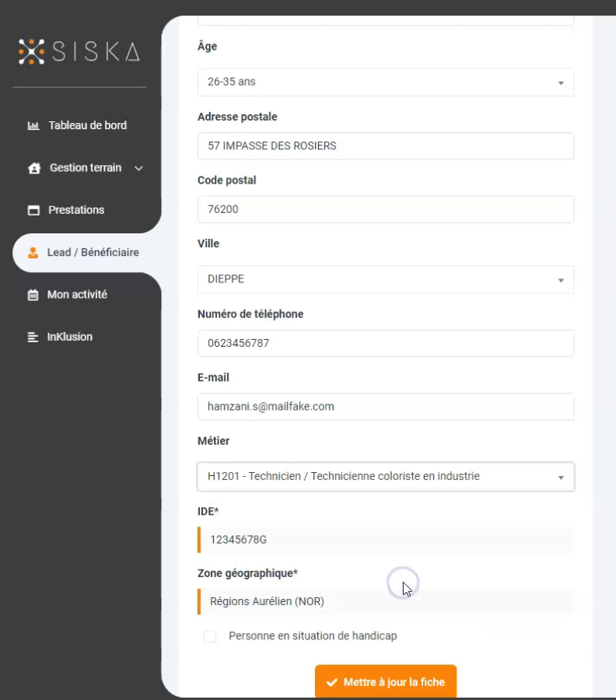This screenshot has width=616, height=700.
Task: Click Mettre à jour la fiche button
Action: pyautogui.click(x=386, y=681)
